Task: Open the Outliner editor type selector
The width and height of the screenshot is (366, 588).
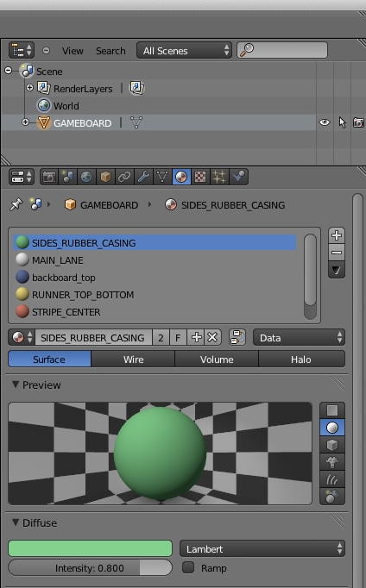Action: 22,50
